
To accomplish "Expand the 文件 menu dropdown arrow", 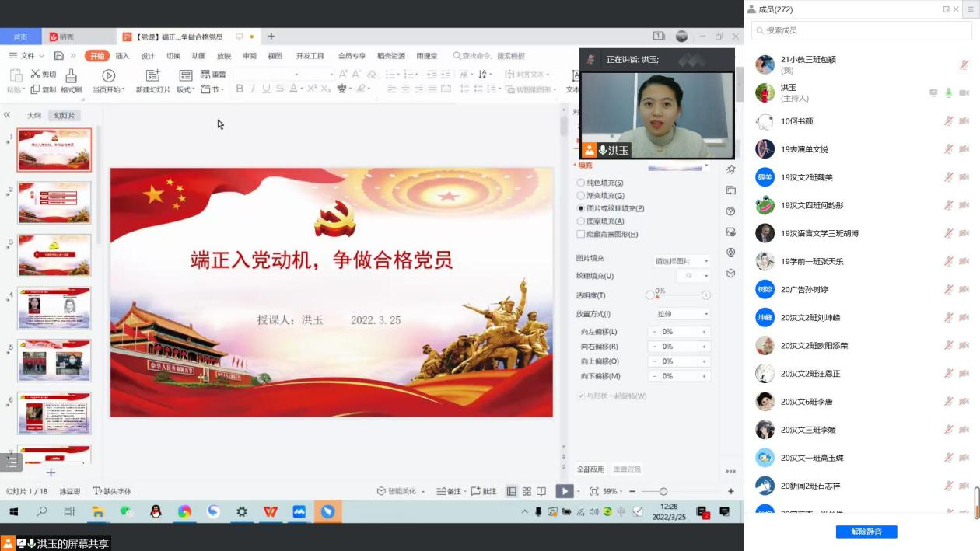I will tap(40, 56).
